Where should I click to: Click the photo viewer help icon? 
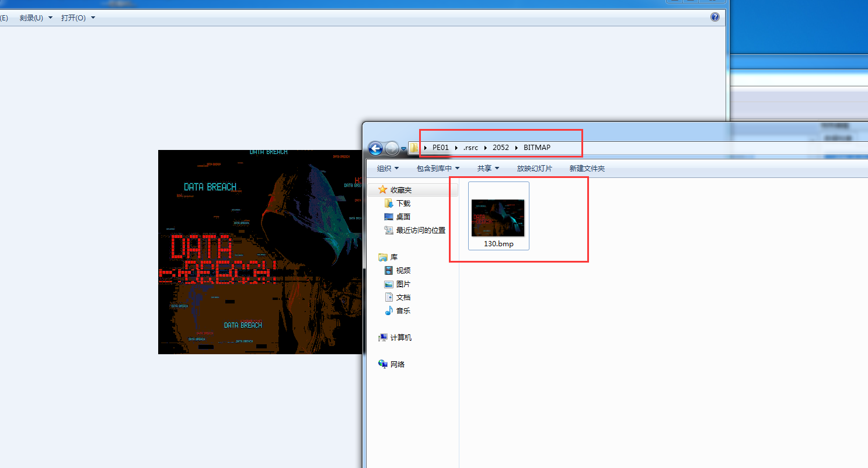pyautogui.click(x=715, y=18)
